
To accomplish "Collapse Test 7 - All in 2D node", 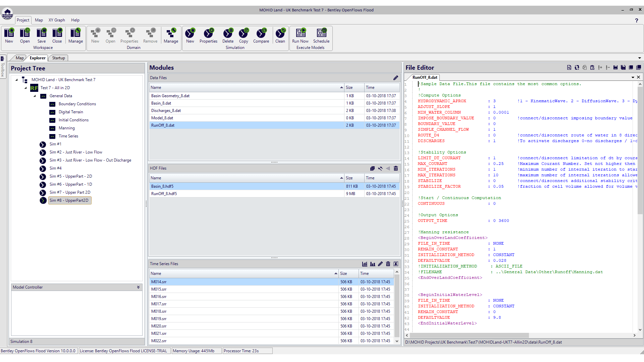I will (25, 88).
